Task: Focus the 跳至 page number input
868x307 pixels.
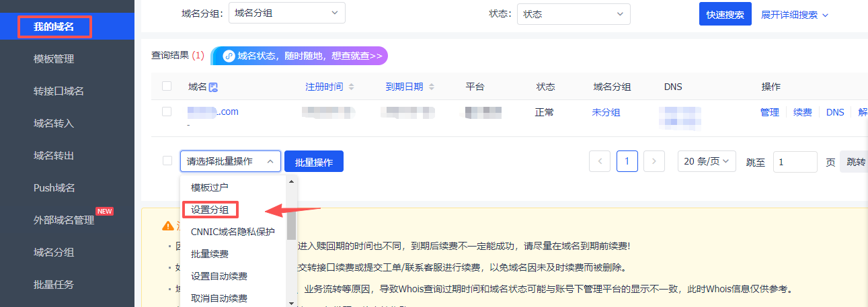Action: click(795, 162)
